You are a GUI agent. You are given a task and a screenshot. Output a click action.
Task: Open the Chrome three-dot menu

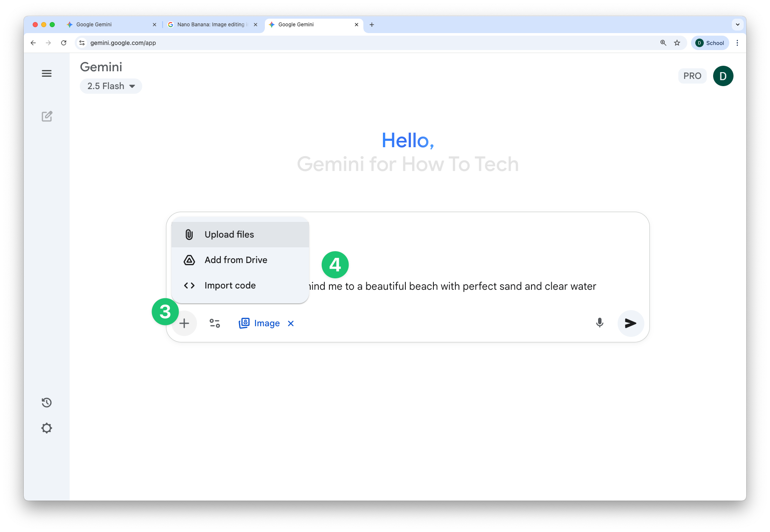click(737, 43)
